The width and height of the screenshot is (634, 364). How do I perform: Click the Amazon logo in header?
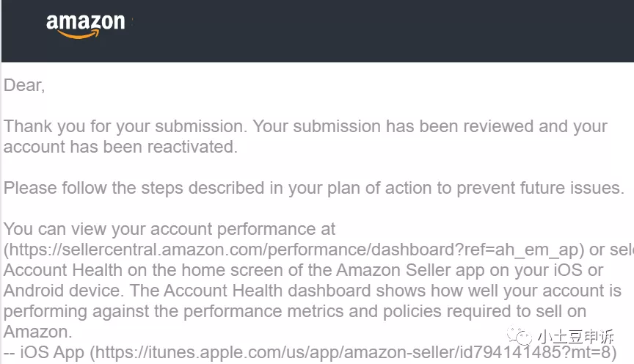(x=85, y=25)
